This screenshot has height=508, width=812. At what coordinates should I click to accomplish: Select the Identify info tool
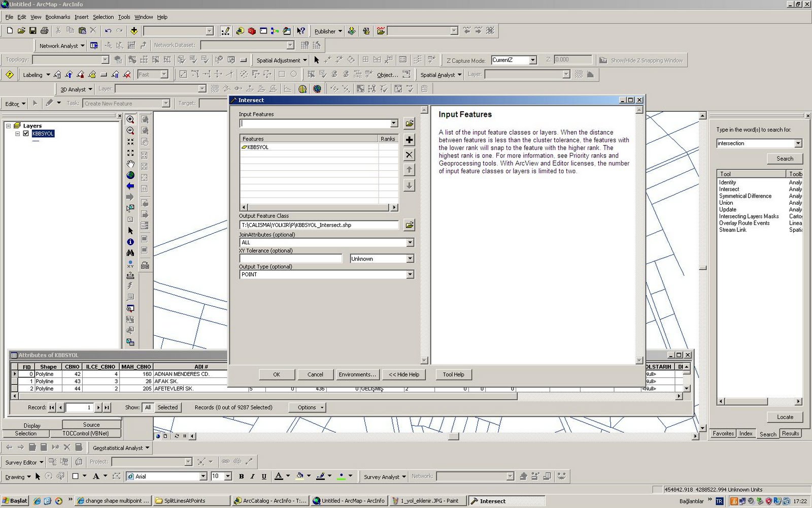(x=130, y=242)
